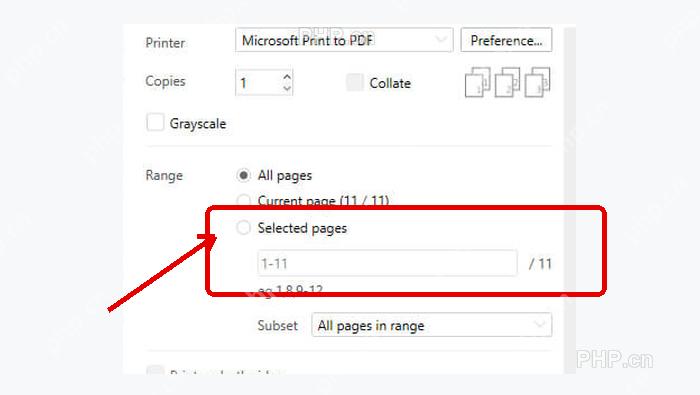Click the '/ 11' total pages text
The image size is (700, 395).
[540, 264]
